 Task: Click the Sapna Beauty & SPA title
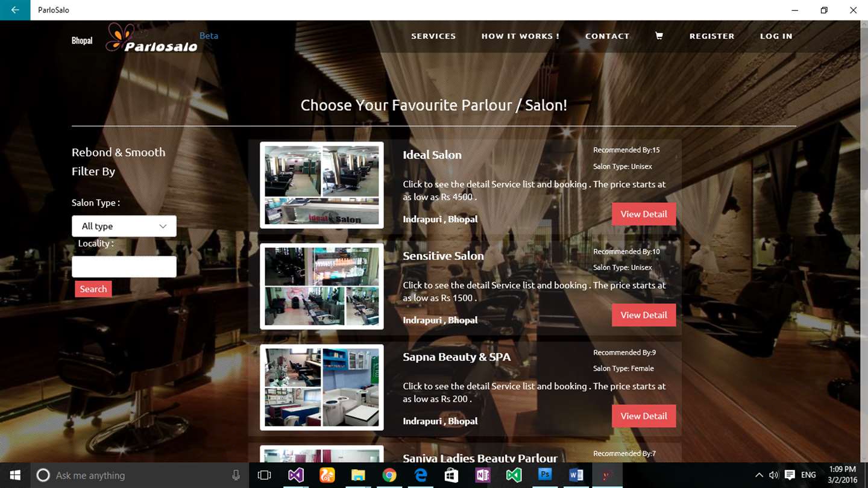456,357
